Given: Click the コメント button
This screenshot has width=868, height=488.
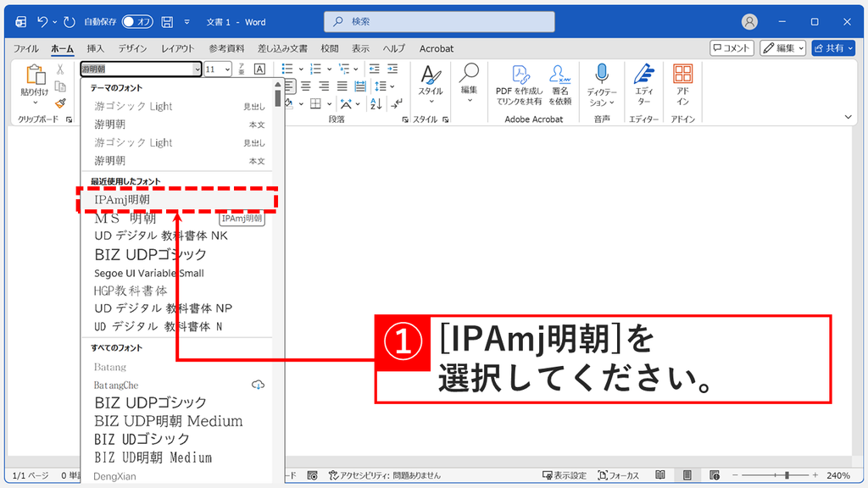Looking at the screenshot, I should pyautogui.click(x=732, y=48).
